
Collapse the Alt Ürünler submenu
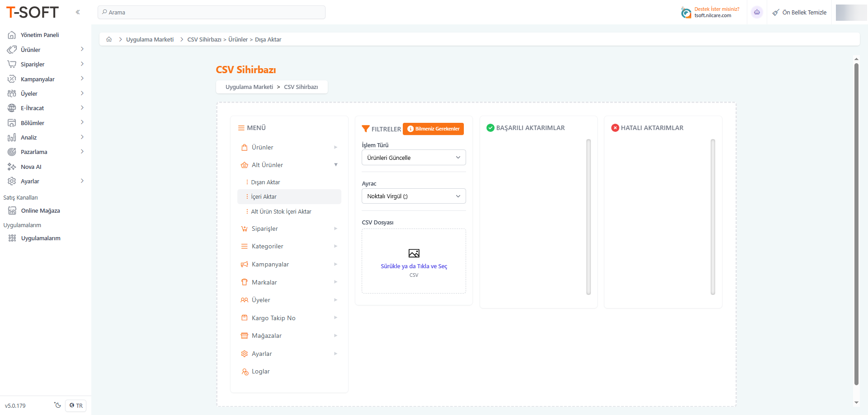[335, 165]
